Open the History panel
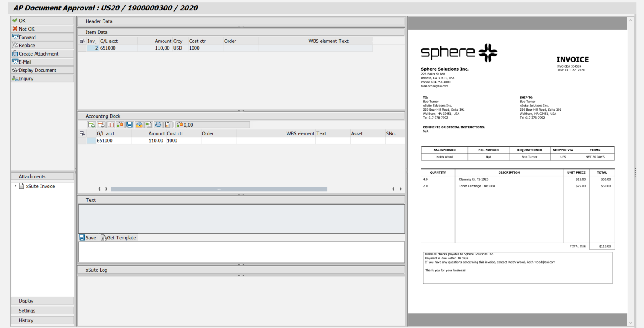 pos(42,320)
